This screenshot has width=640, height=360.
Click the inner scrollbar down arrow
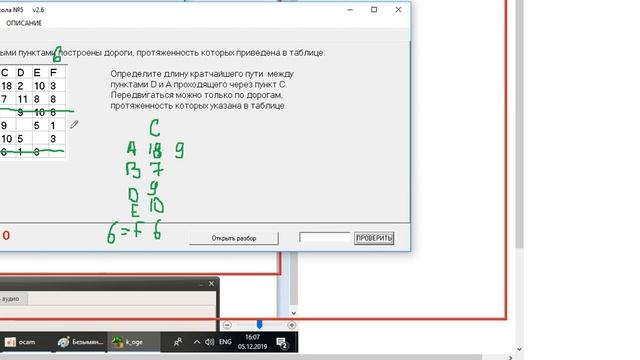pyautogui.click(x=293, y=313)
